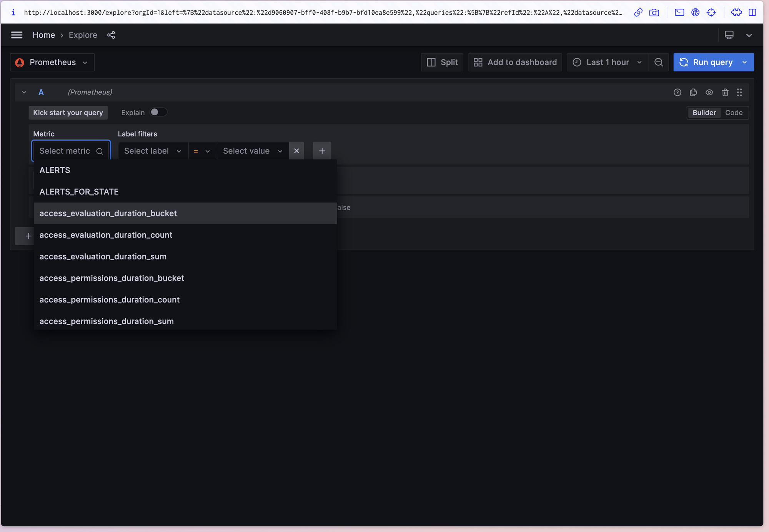This screenshot has width=769, height=532.
Task: Switch to the Code tab
Action: click(734, 112)
